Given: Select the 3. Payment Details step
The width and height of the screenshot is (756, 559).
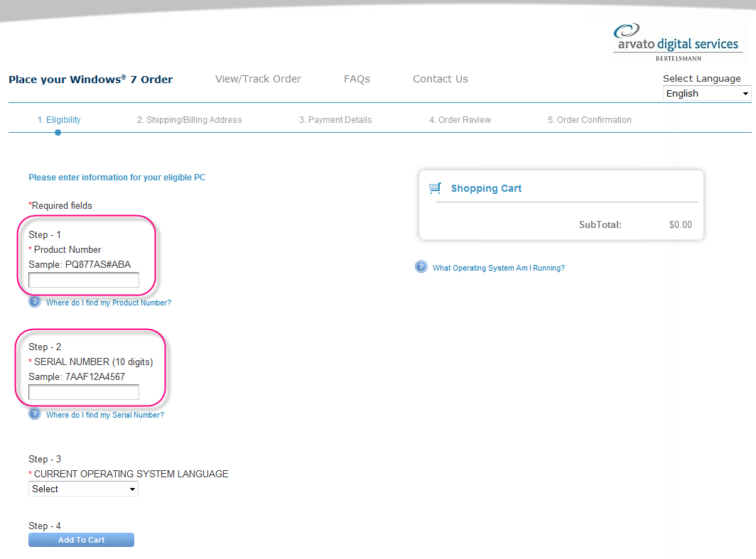Looking at the screenshot, I should (x=335, y=120).
